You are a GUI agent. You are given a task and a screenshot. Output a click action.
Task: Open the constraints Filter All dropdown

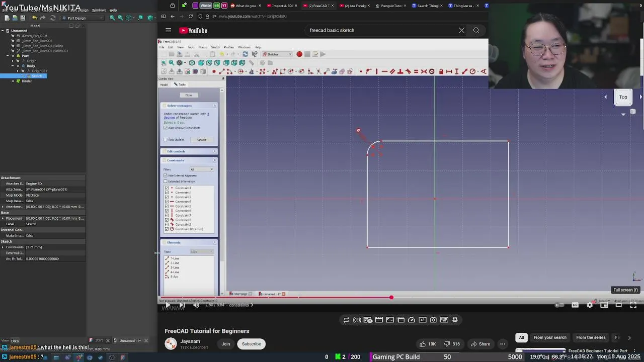point(202,169)
